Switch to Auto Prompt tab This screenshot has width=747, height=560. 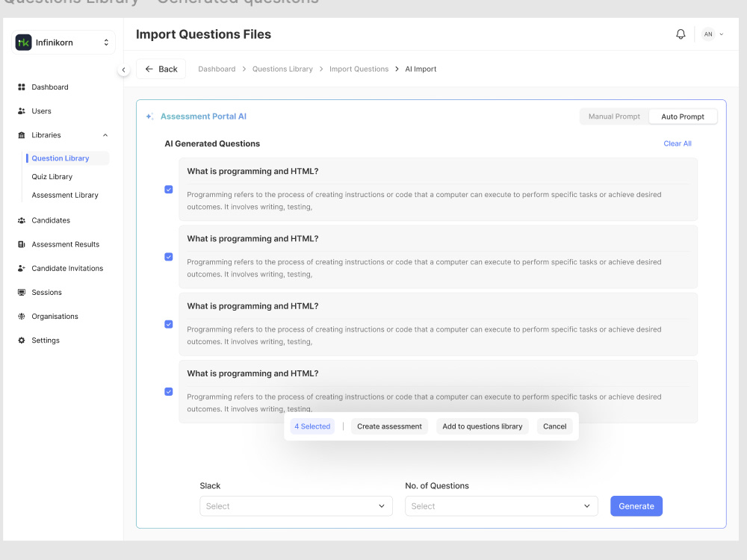[x=683, y=116]
